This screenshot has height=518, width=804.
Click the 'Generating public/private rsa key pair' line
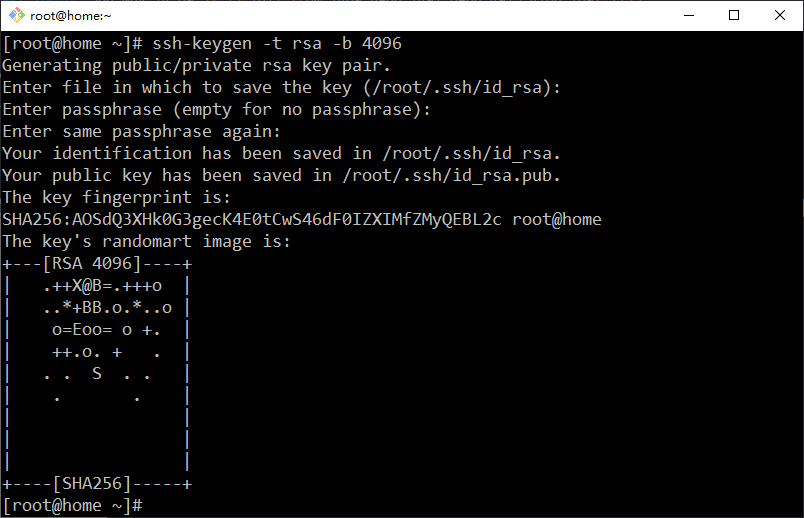click(x=197, y=66)
